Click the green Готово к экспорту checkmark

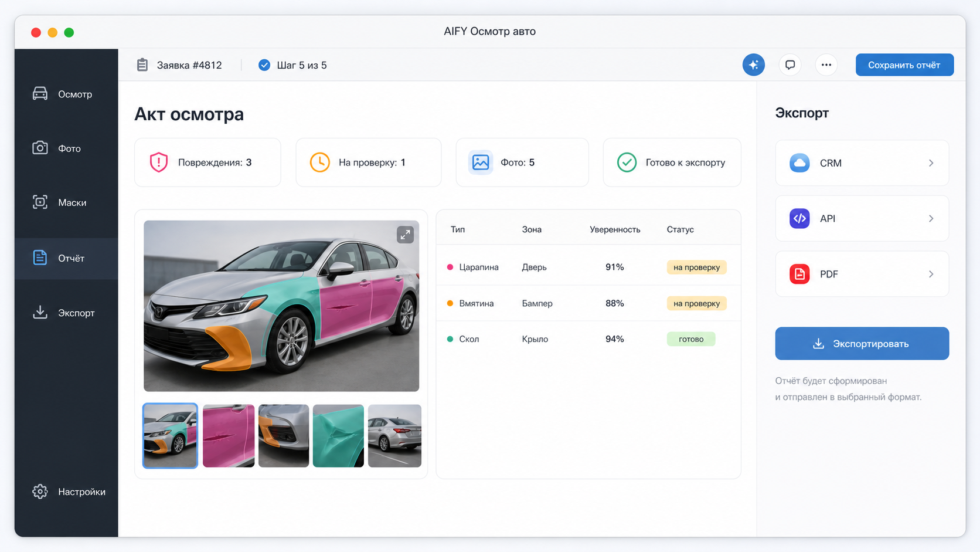point(627,162)
